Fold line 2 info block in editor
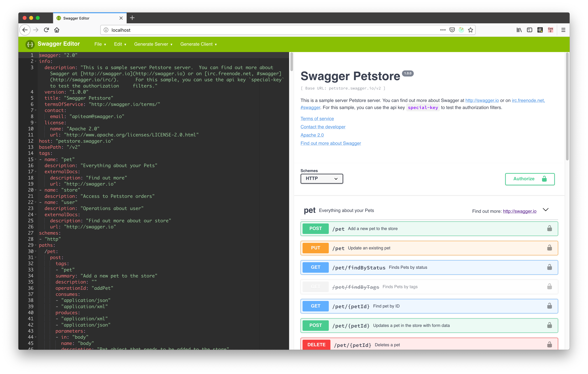 pos(36,61)
